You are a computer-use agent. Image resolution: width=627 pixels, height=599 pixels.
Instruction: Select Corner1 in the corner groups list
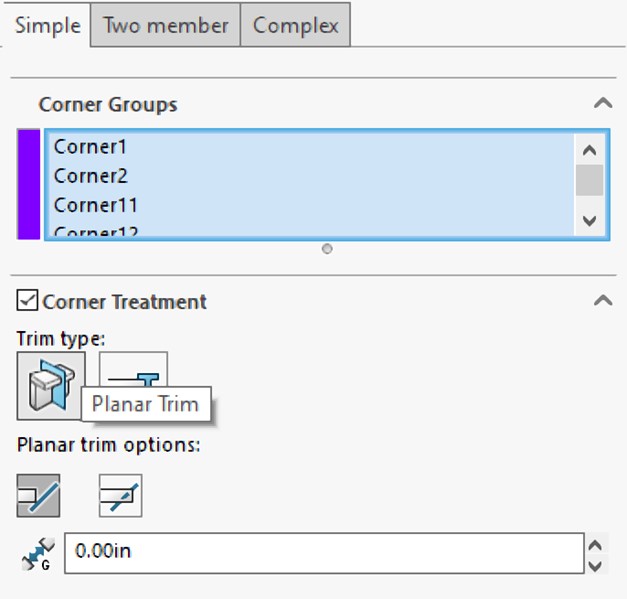pos(90,146)
